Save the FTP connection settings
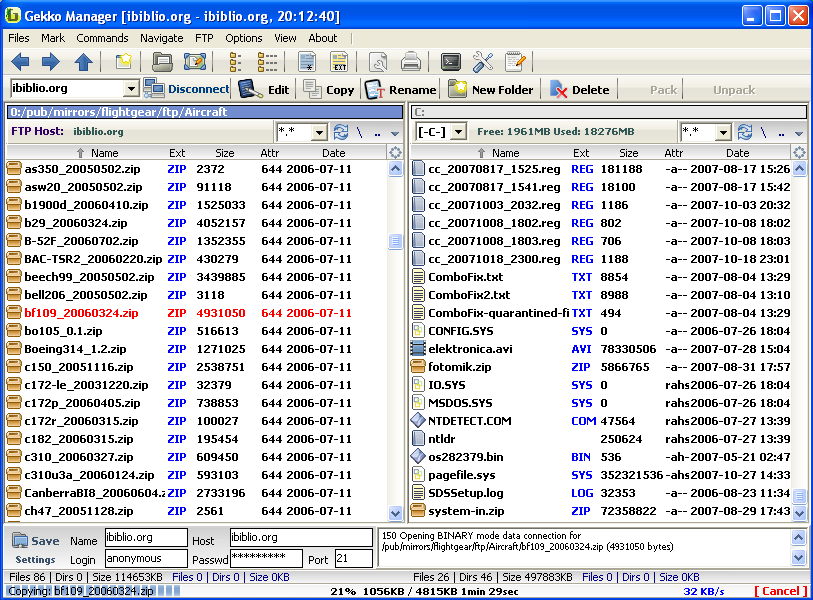This screenshot has height=600, width=813. pos(36,541)
